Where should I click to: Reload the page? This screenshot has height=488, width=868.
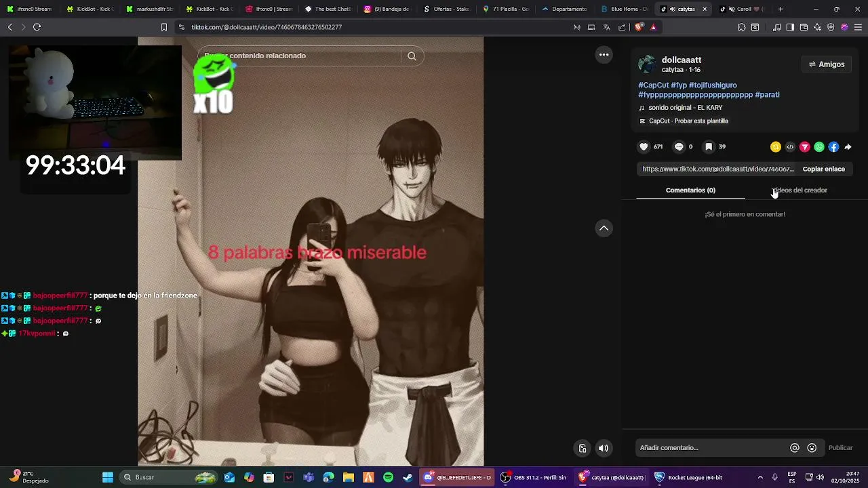pyautogui.click(x=37, y=27)
